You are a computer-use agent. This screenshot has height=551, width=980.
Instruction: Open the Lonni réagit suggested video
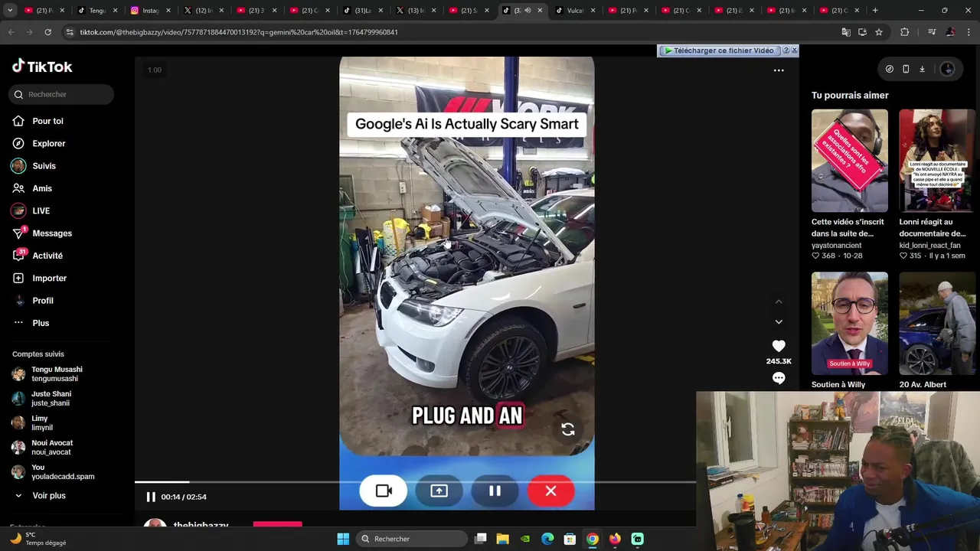click(937, 161)
